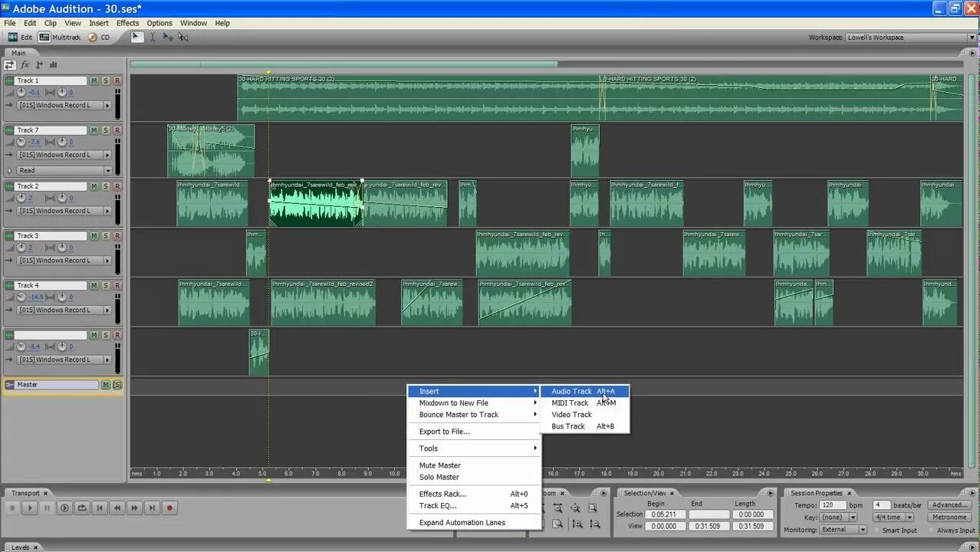This screenshot has width=980, height=552.
Task: Expand the Monitoring dropdown
Action: (x=863, y=530)
